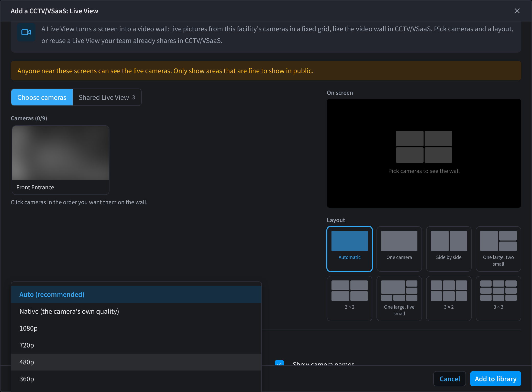
Task: Choose the One camera layout
Action: coord(399,249)
